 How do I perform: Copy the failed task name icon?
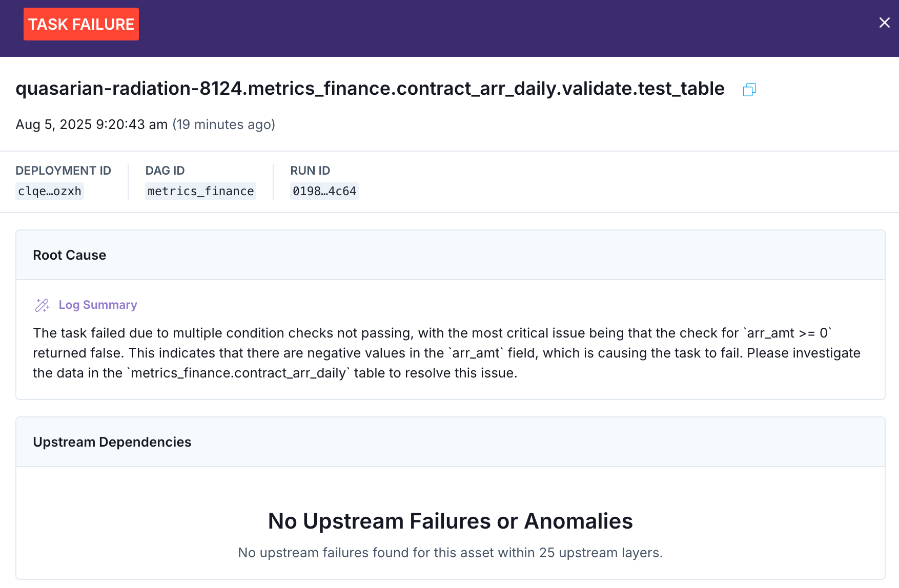point(749,90)
